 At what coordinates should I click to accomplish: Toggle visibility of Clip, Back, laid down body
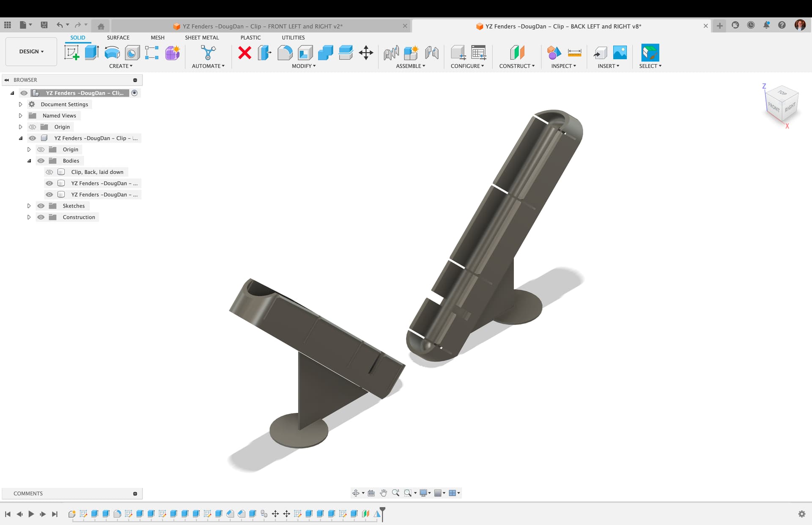tap(49, 172)
